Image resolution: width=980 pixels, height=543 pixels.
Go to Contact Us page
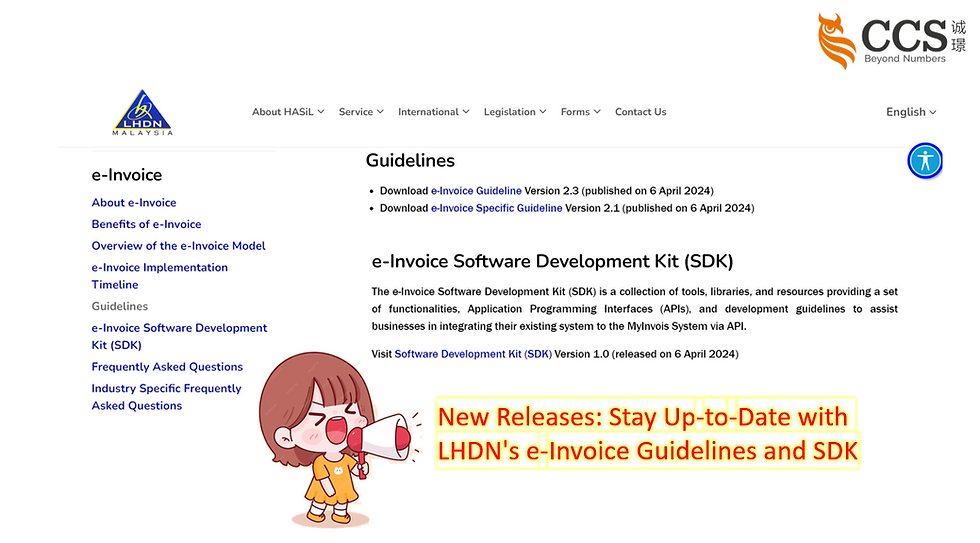click(641, 112)
